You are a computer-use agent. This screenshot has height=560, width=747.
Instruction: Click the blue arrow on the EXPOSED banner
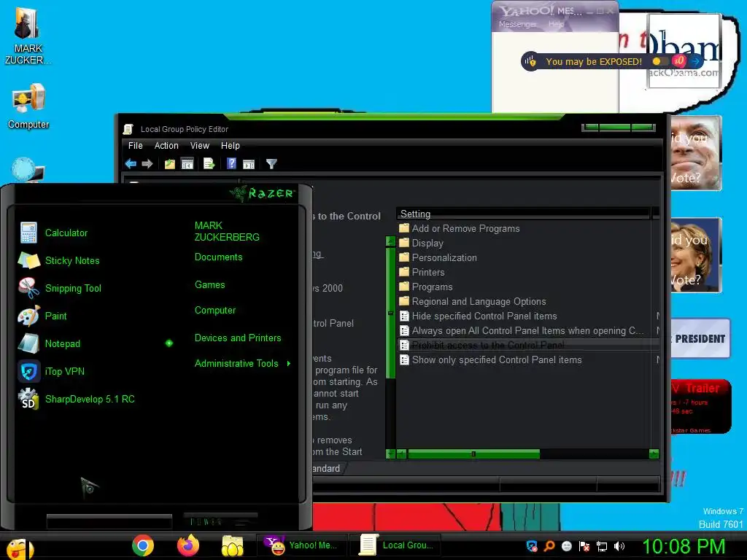(695, 61)
